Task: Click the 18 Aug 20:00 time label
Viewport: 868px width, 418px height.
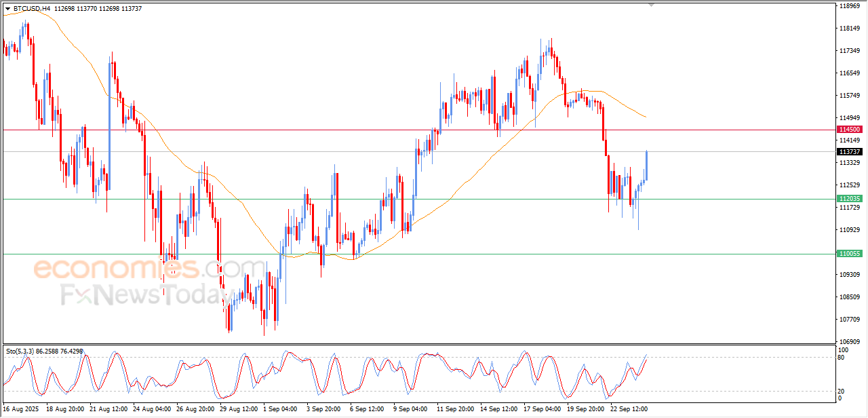Action: pyautogui.click(x=65, y=410)
